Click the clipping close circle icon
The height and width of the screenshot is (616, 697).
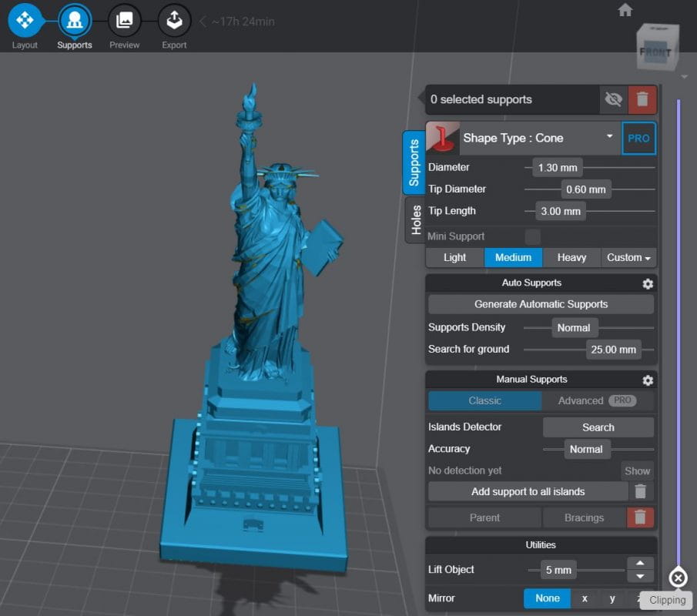tap(678, 577)
